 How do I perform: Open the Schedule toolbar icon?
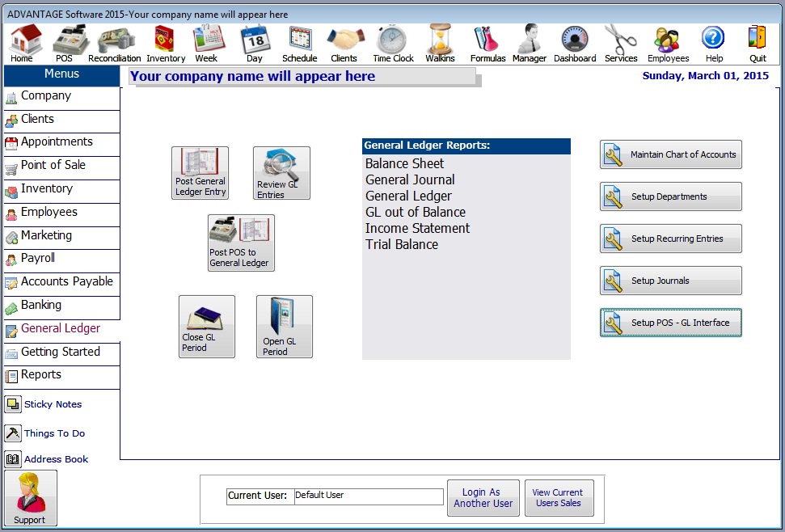tap(299, 44)
